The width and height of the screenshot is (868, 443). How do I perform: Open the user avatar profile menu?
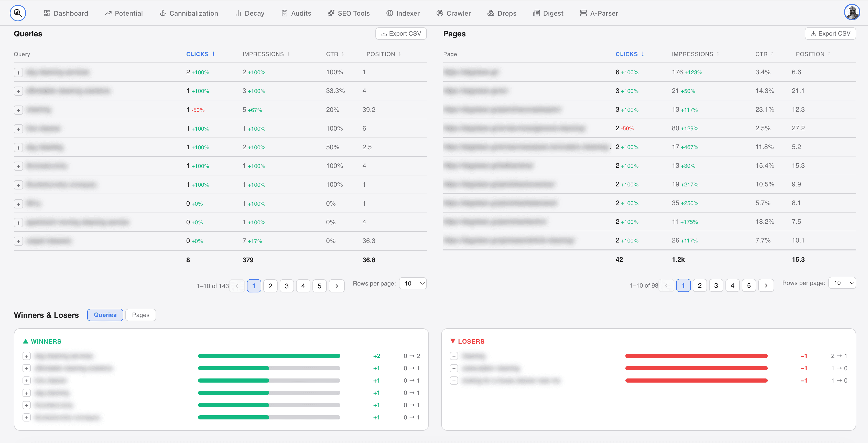click(851, 13)
